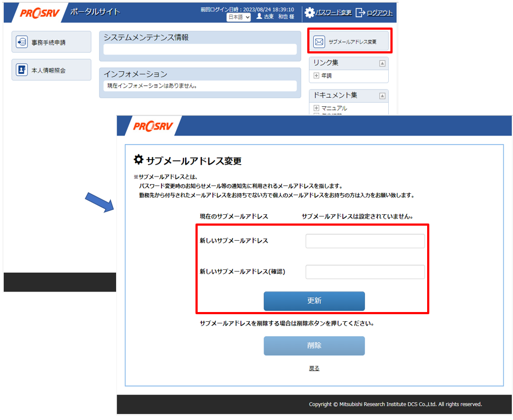Open the 事務手続申請 menu button
The image size is (513, 420).
coord(51,42)
